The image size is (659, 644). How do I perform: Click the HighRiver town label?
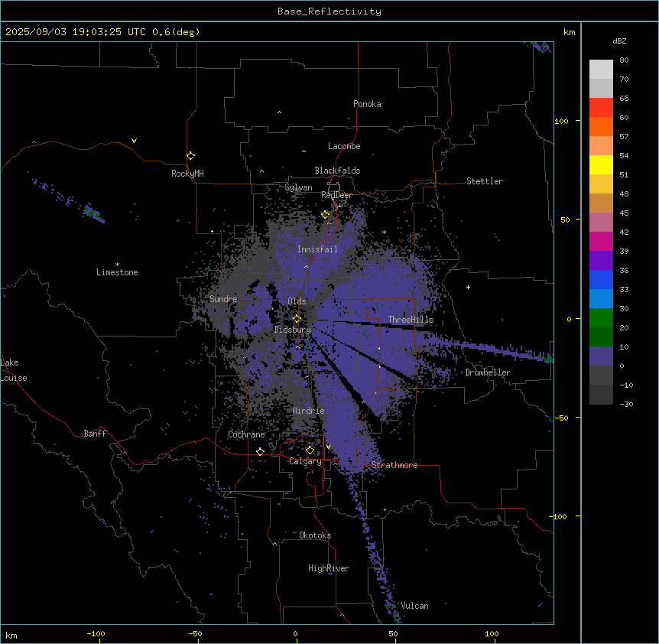click(x=329, y=568)
